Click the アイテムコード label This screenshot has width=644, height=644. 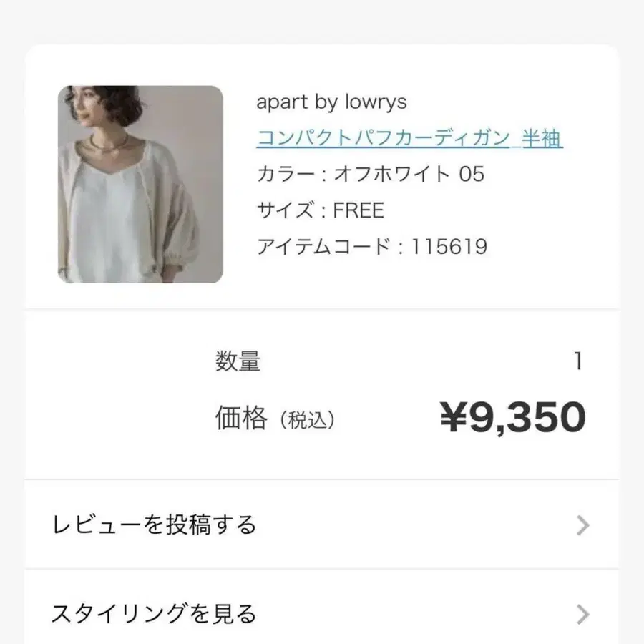click(x=323, y=246)
